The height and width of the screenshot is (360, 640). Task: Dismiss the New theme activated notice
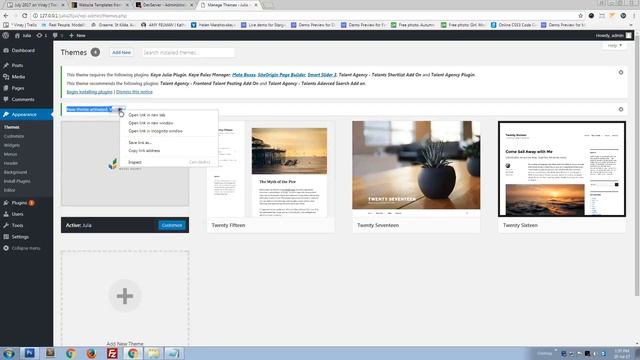(621, 109)
